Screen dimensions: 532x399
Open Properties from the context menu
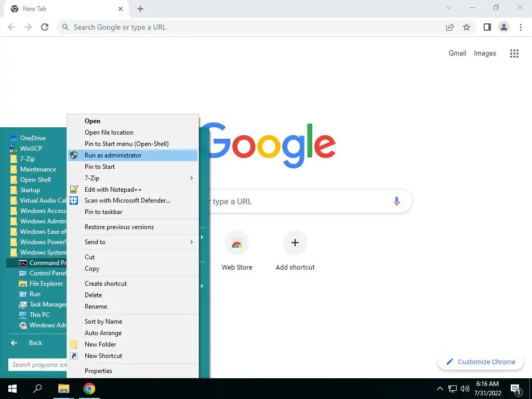click(x=132, y=371)
